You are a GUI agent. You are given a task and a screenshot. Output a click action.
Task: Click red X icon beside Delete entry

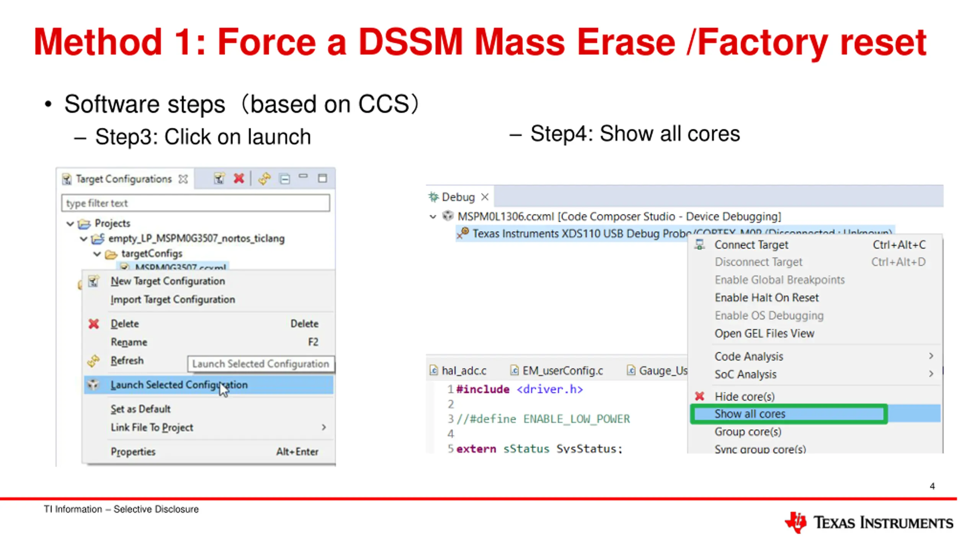[94, 324]
